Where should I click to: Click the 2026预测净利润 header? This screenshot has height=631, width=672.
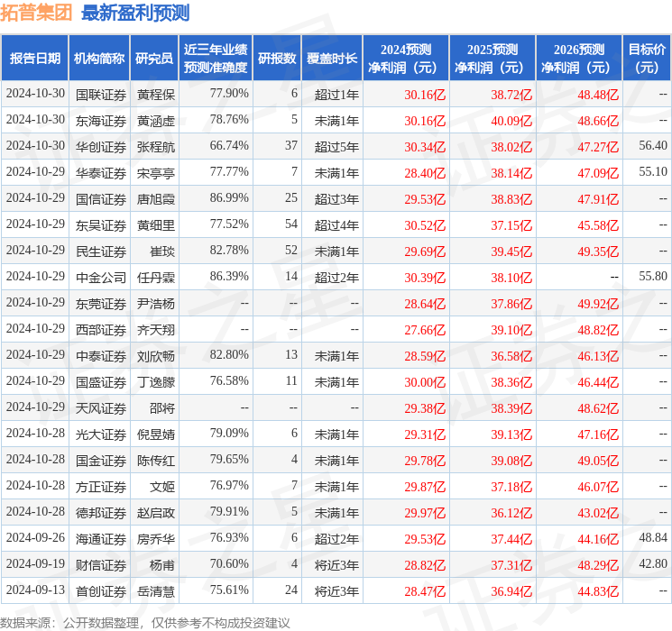pyautogui.click(x=579, y=58)
